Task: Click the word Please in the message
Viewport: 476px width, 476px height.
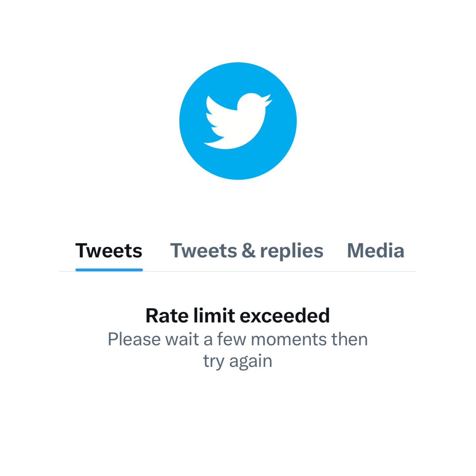Action: (135, 339)
